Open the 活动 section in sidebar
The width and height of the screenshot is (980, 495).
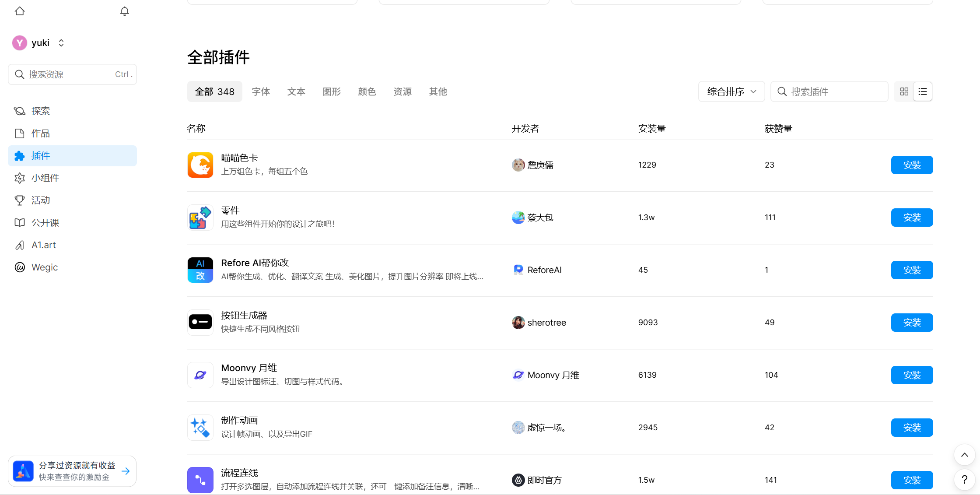tap(40, 200)
